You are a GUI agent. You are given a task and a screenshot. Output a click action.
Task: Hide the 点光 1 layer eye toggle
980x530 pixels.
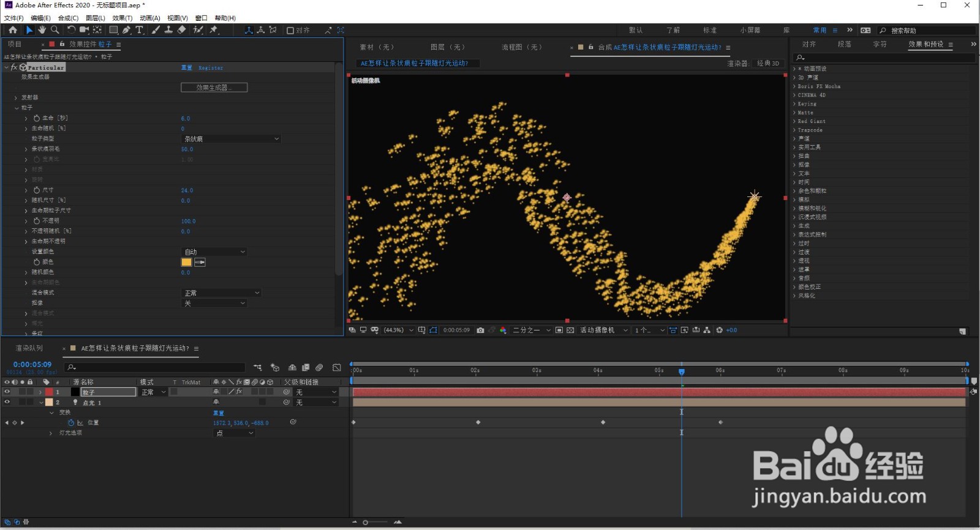pyautogui.click(x=7, y=402)
